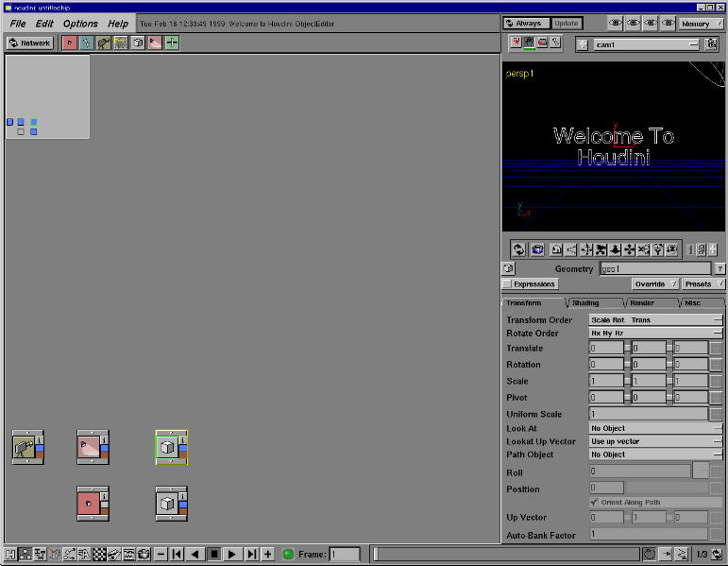Click the Network button

(29, 43)
